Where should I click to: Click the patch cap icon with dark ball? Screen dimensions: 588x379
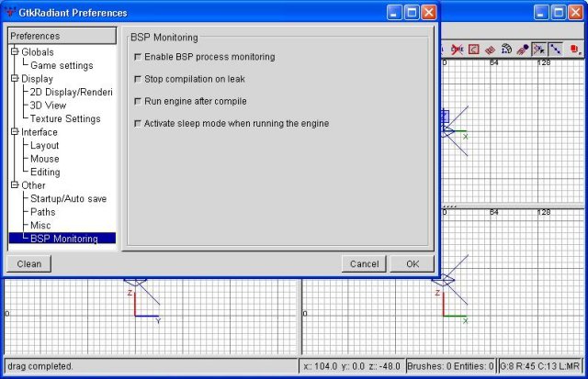[523, 49]
